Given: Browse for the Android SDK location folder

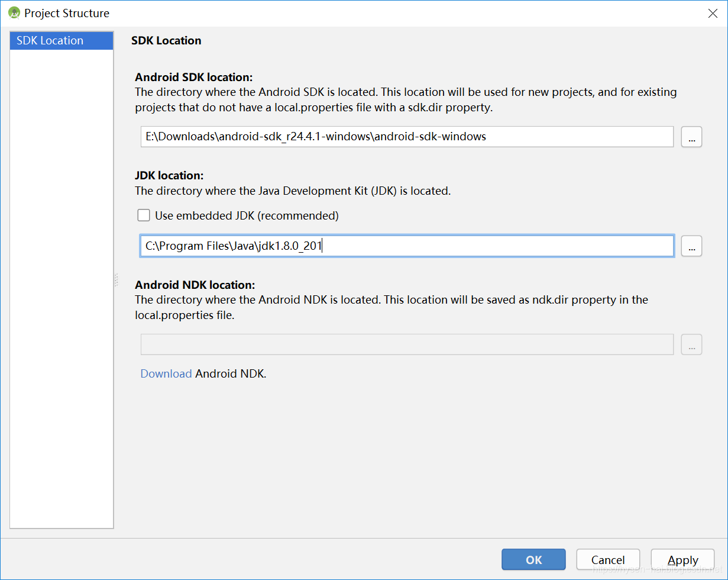Looking at the screenshot, I should [691, 136].
